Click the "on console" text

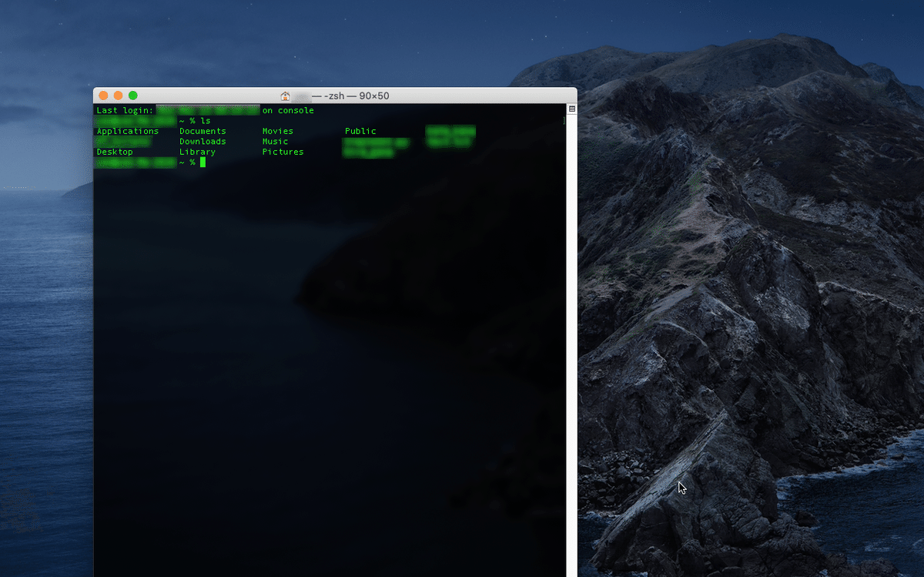288,110
